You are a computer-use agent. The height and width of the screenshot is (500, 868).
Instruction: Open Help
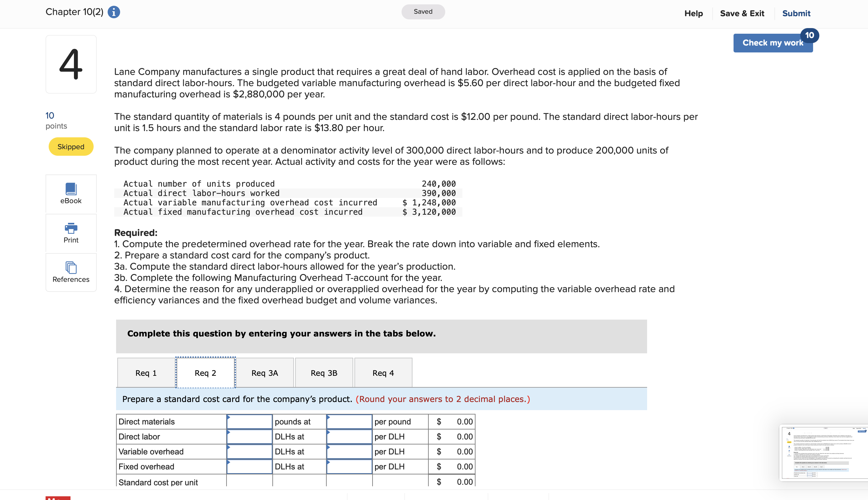(694, 13)
